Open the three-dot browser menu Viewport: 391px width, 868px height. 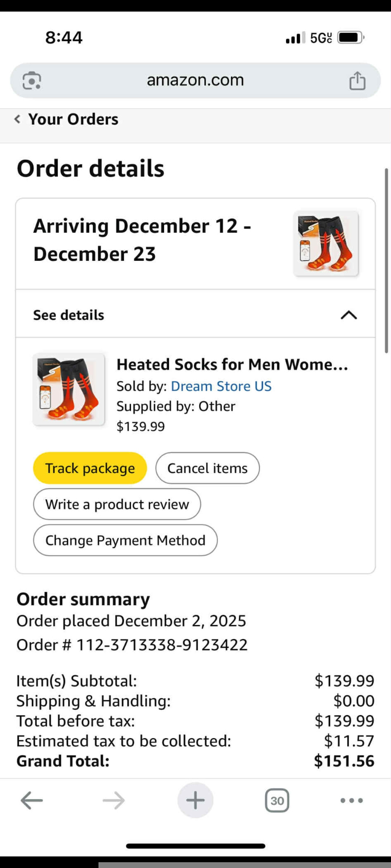point(352,800)
